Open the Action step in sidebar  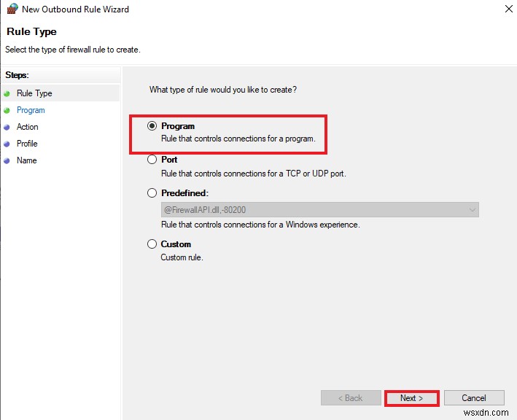point(28,127)
